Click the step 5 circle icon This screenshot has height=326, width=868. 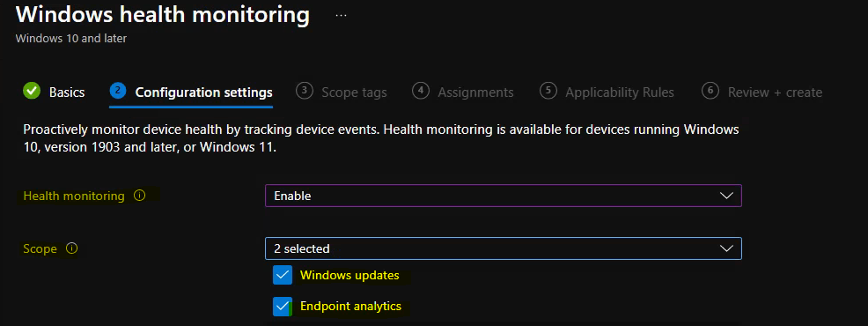(x=548, y=91)
